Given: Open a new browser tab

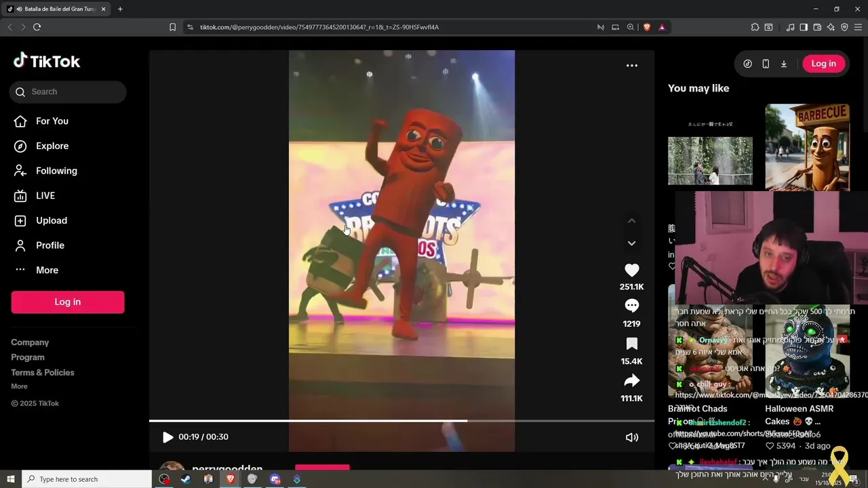Looking at the screenshot, I should [120, 9].
